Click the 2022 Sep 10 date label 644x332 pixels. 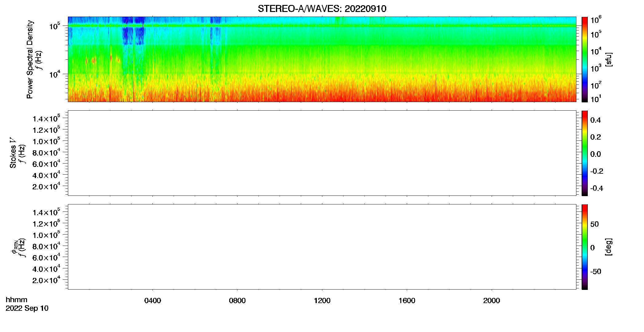27,308
